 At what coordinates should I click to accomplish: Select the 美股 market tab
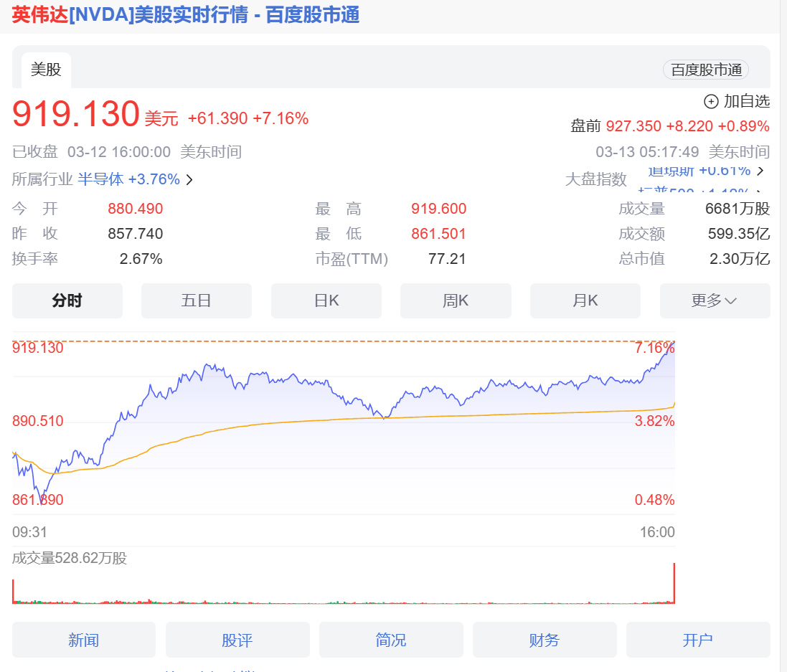(46, 70)
